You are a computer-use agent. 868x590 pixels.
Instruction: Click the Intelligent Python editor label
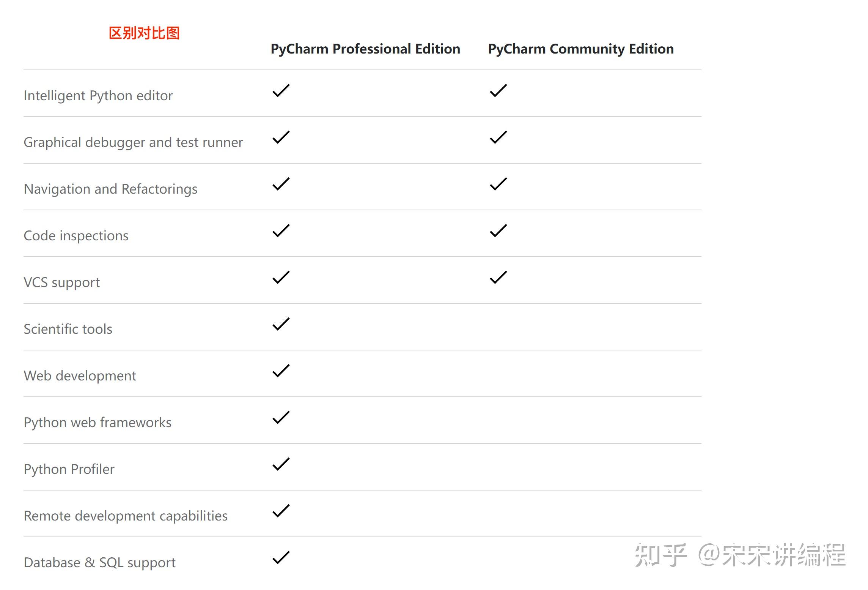(98, 96)
